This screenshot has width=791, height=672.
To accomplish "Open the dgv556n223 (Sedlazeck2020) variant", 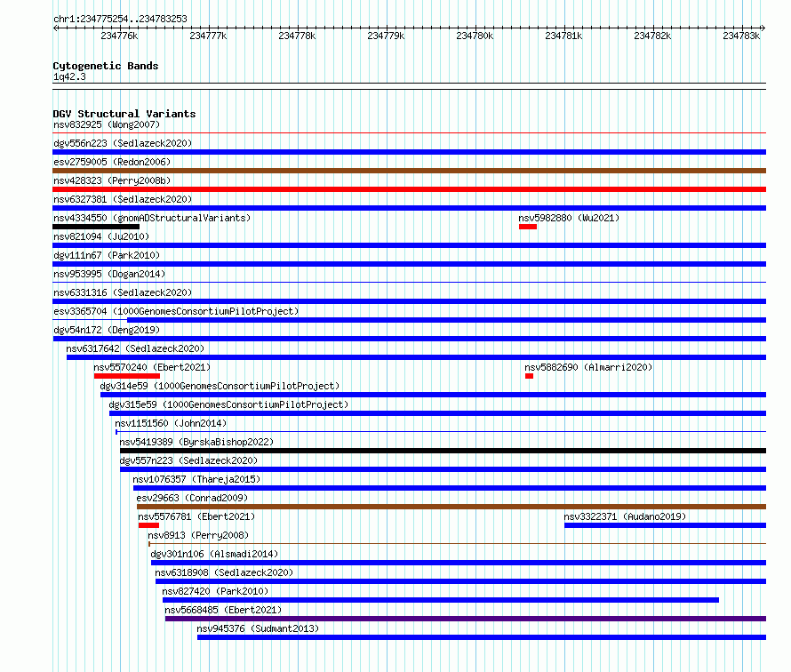I will point(123,143).
